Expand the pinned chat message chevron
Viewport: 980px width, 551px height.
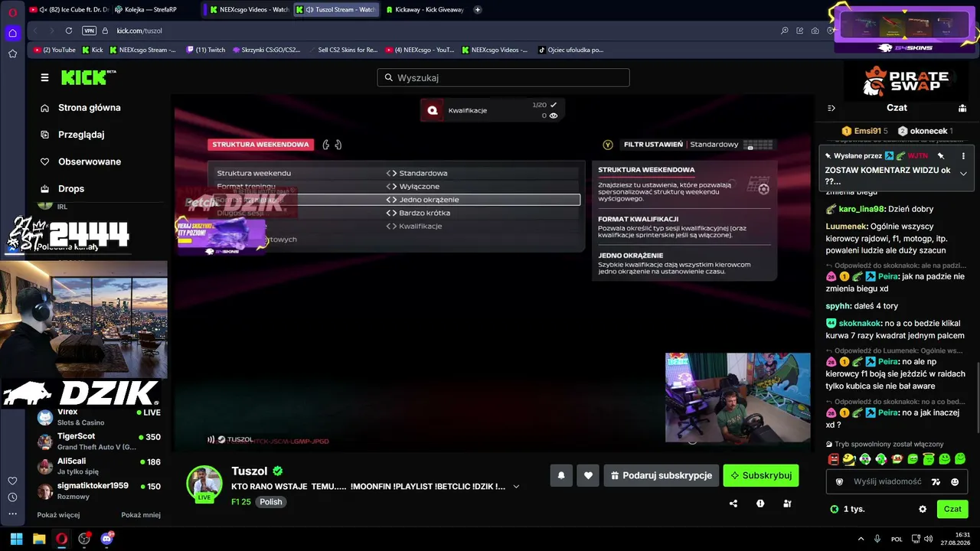(x=963, y=174)
